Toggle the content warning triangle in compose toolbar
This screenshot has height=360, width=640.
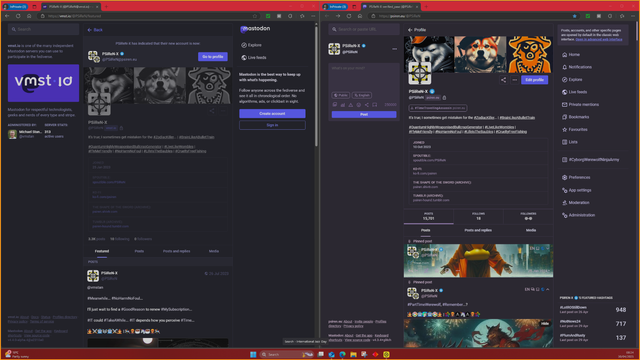click(x=351, y=105)
